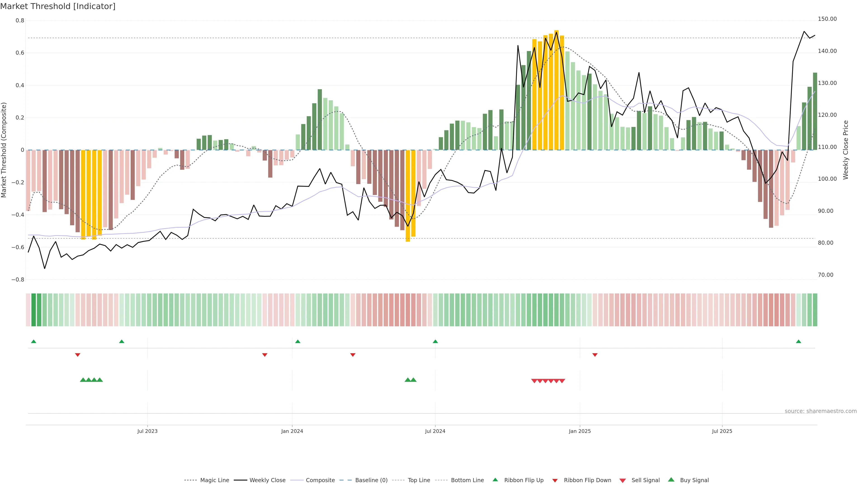Toggle the Weekly Close legend item
868x488 pixels.
pyautogui.click(x=267, y=480)
